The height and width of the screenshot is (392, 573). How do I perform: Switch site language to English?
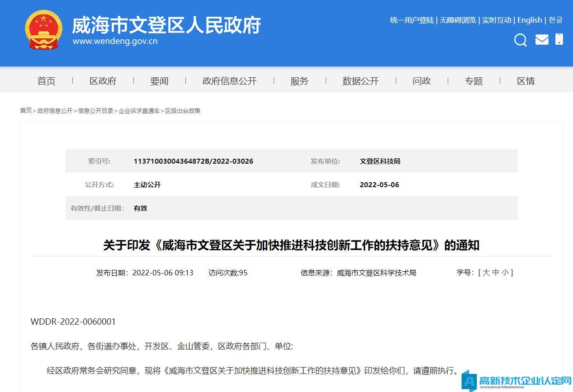coord(530,20)
